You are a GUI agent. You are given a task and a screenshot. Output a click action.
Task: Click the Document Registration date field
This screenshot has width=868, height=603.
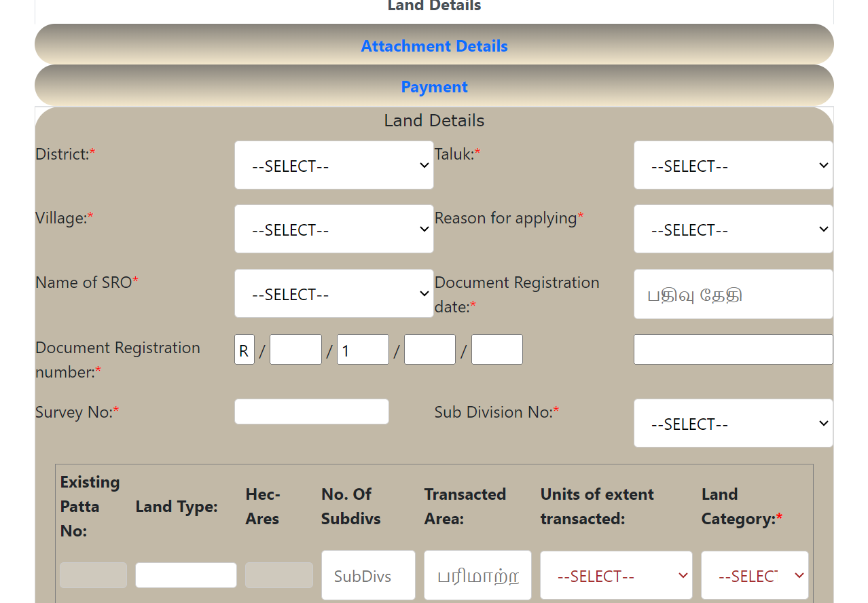pos(733,293)
